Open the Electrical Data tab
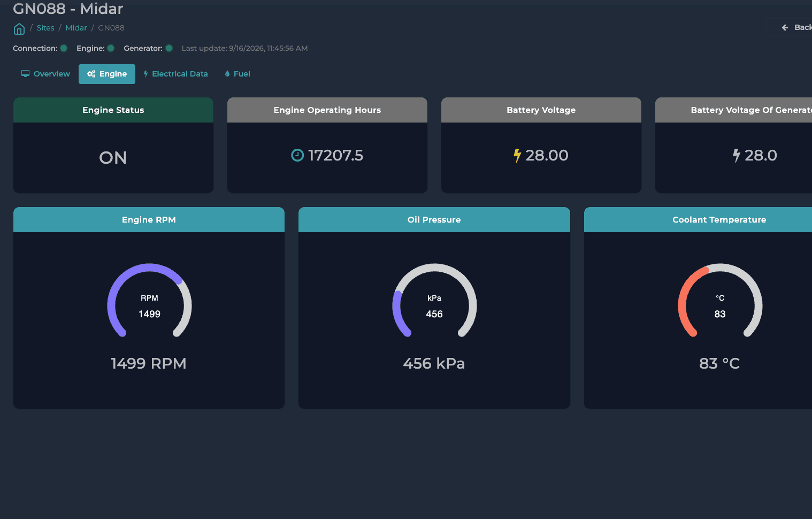 coord(175,74)
